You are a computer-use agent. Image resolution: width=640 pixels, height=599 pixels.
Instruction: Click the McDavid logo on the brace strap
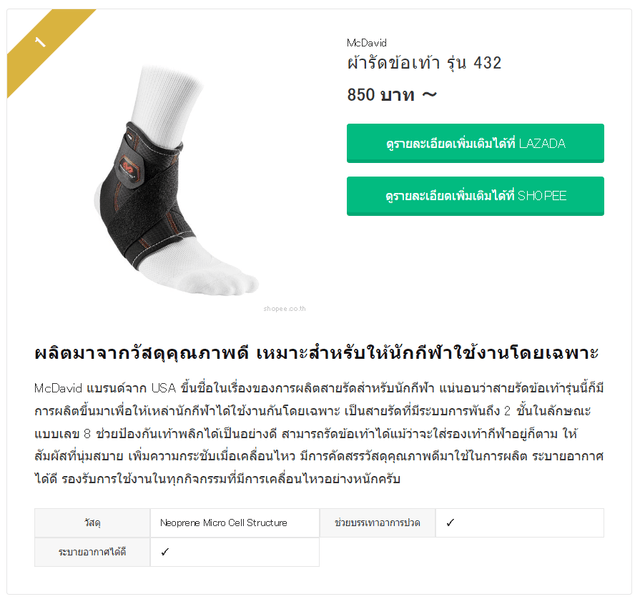click(x=129, y=168)
